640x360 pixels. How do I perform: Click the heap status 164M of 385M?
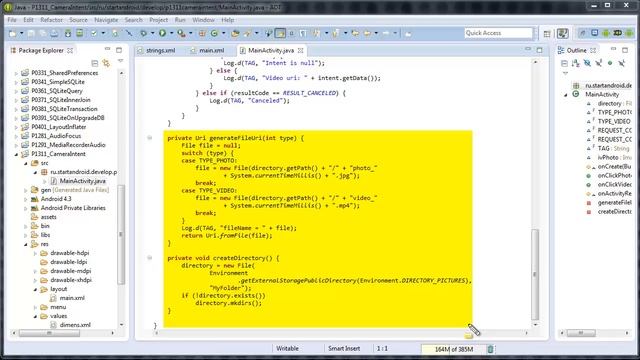click(453, 349)
